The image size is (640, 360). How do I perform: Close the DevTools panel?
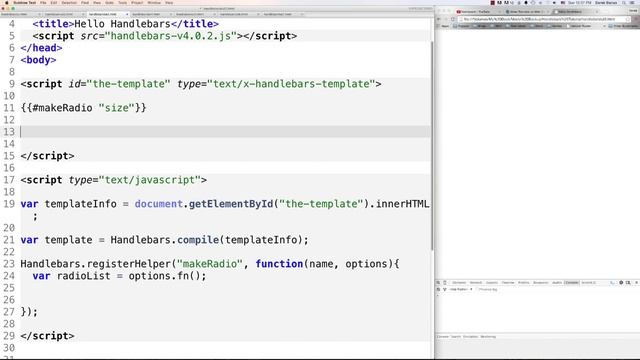(x=636, y=282)
